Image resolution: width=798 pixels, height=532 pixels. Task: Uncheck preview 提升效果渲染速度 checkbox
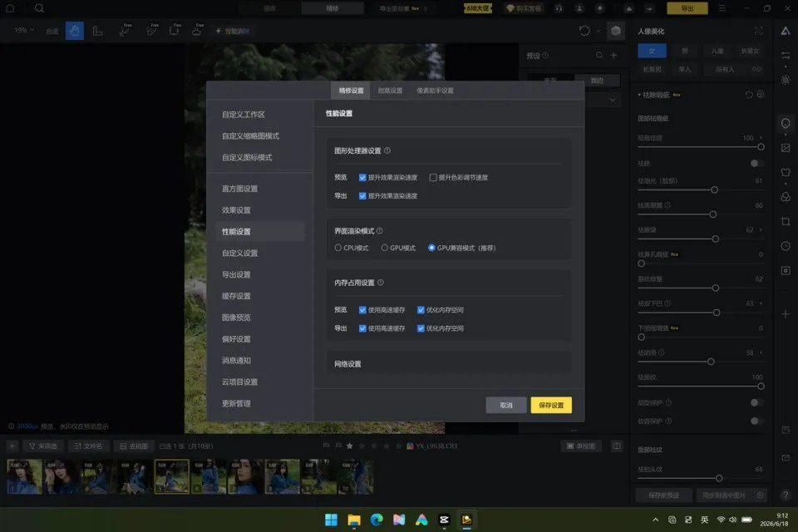362,178
